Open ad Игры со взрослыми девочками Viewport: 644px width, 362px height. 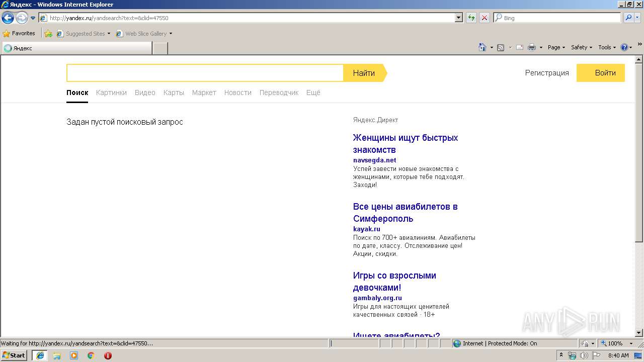pyautogui.click(x=394, y=282)
